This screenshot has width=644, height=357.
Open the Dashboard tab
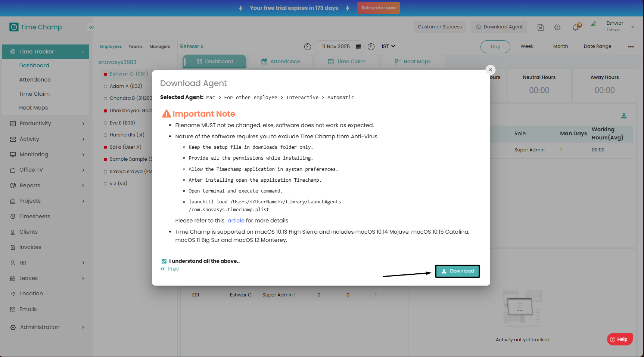pos(215,62)
